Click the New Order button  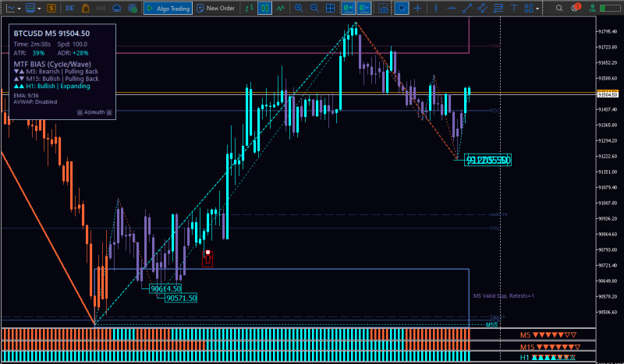216,8
